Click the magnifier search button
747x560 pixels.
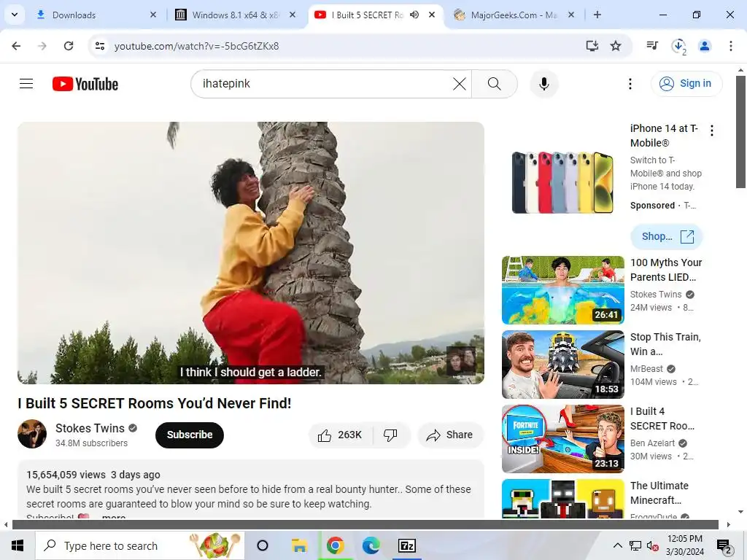click(494, 84)
